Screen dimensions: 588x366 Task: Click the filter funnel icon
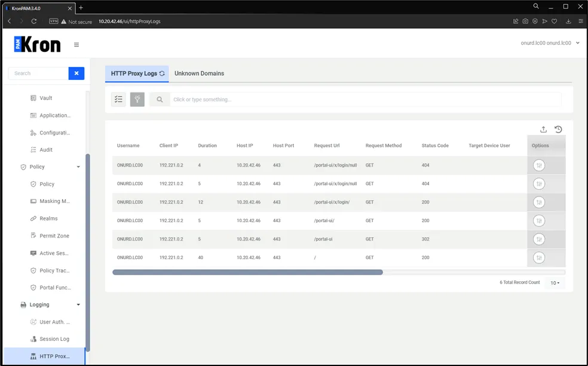137,99
